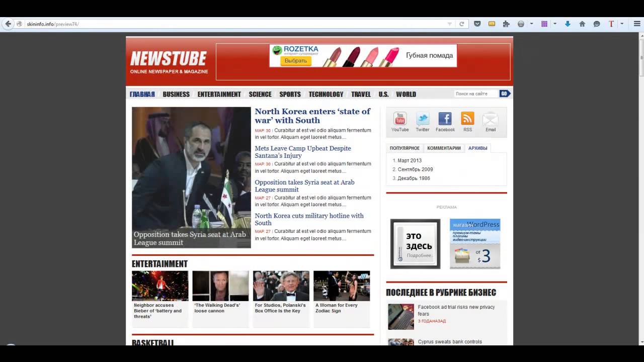Click the WordPress магазин ad banner
Viewport: 644px width, 362px height.
[x=475, y=243]
